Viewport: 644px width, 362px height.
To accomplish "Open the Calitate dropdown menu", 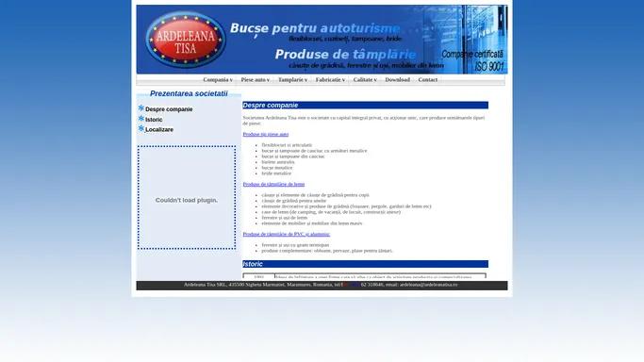I will coord(365,79).
